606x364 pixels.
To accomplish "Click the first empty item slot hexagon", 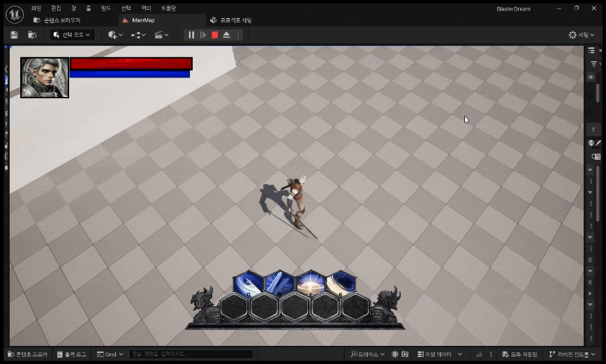I will pyautogui.click(x=234, y=308).
